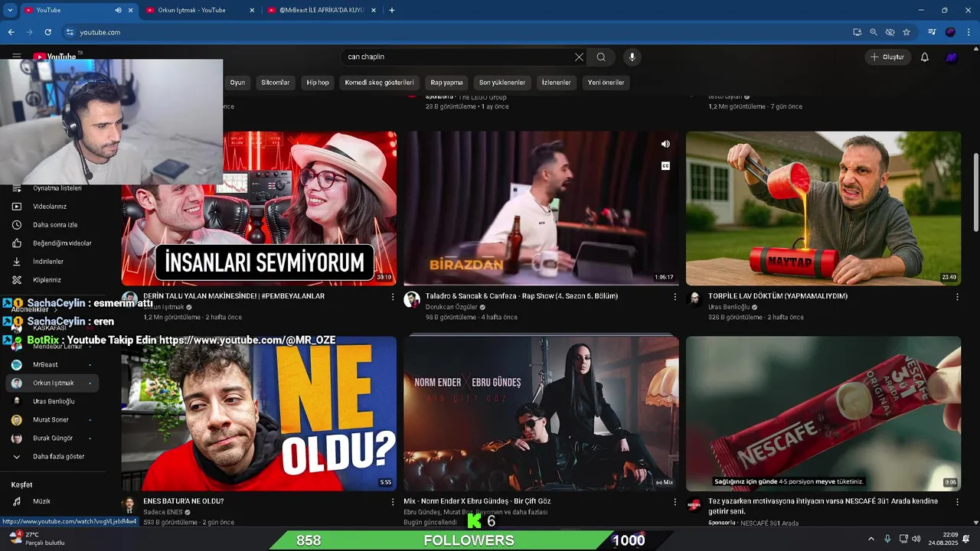
Task: Open options menu for Norm Ender mix
Action: (x=675, y=502)
